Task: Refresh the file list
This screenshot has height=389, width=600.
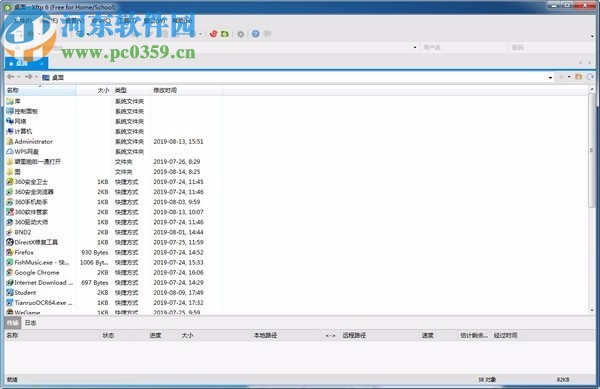Action: pyautogui.click(x=590, y=77)
